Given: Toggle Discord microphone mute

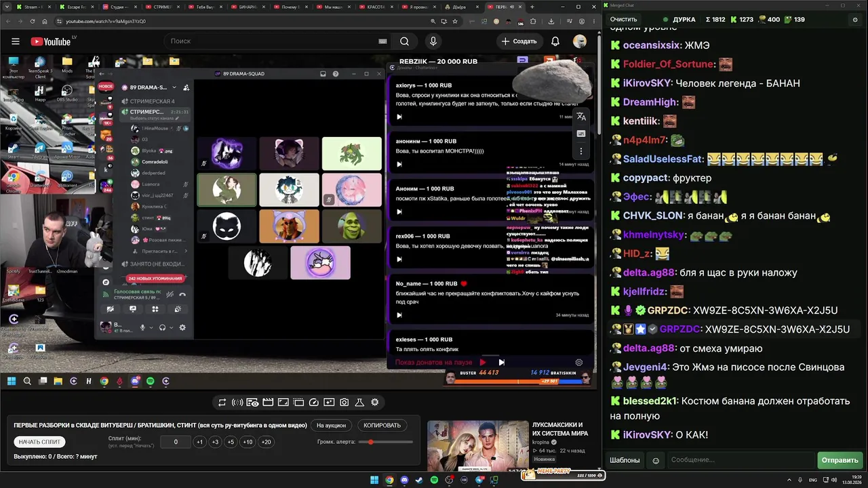Looking at the screenshot, I should pos(142,327).
